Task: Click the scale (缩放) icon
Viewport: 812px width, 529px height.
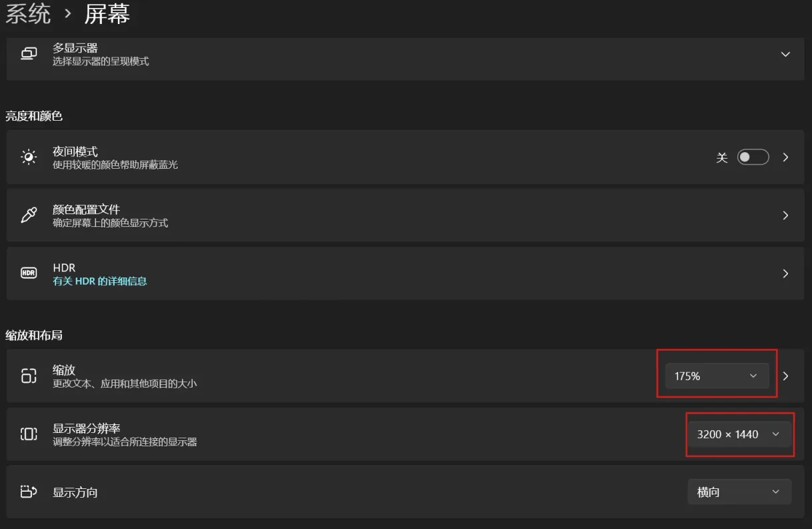Action: [x=29, y=376]
